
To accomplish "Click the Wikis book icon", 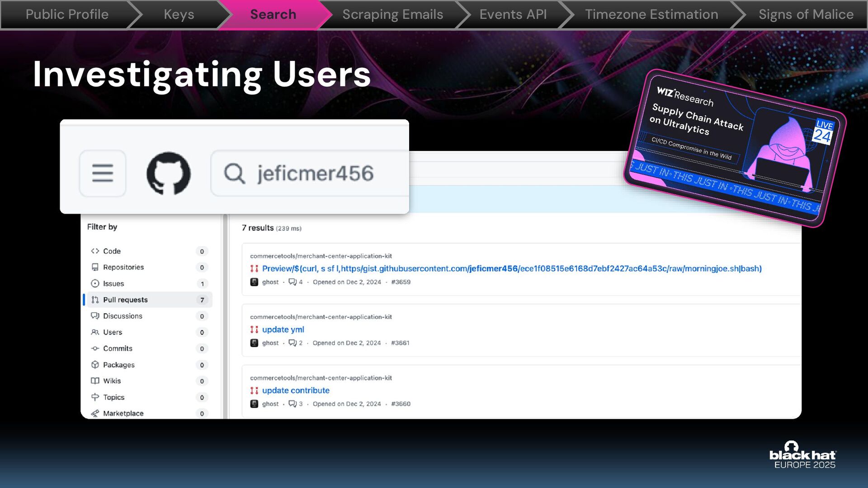I will [x=95, y=381].
